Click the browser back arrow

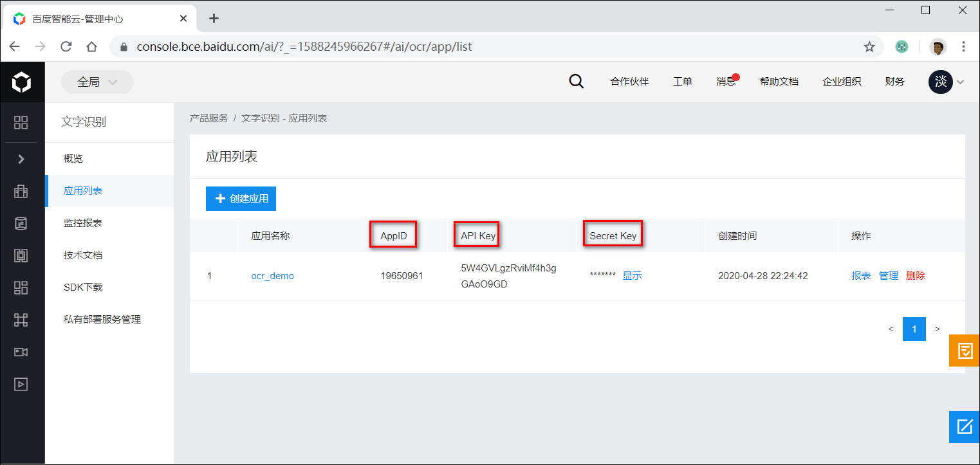point(14,46)
